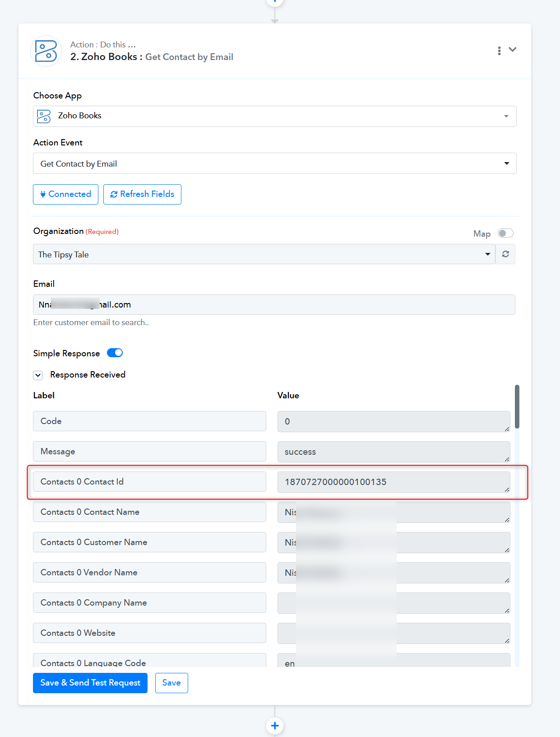Click the Zoho Books icon in Choose App

coord(44,116)
